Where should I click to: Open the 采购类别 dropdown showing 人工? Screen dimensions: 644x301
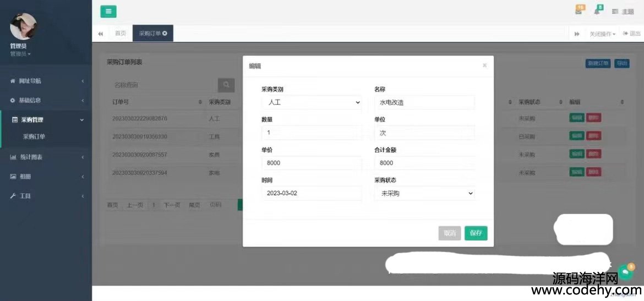[x=311, y=102]
